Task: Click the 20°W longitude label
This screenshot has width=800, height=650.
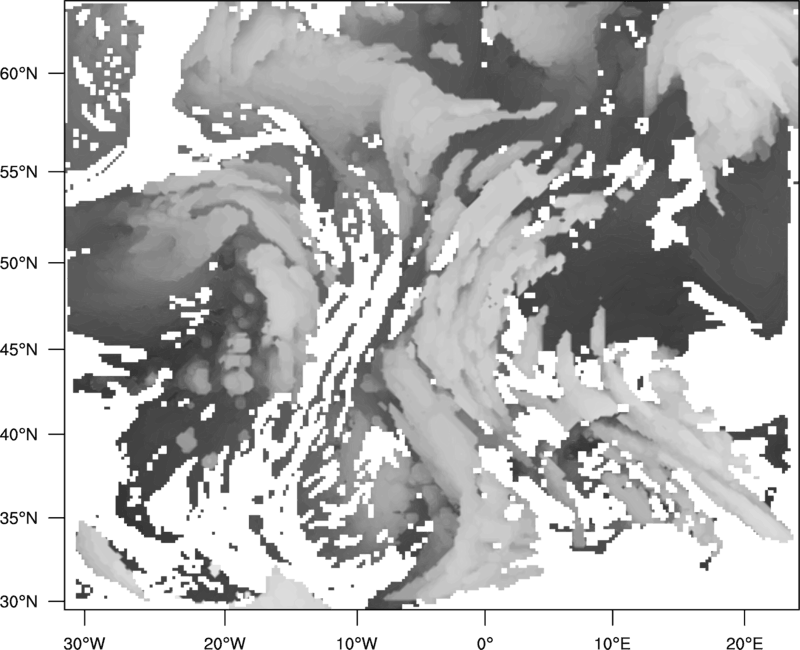Action: pos(224,643)
